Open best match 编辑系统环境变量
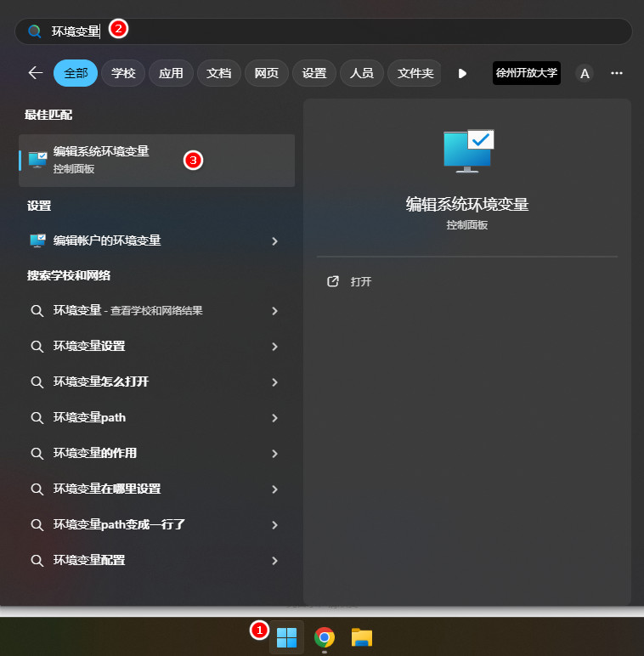644x656 pixels. point(157,161)
